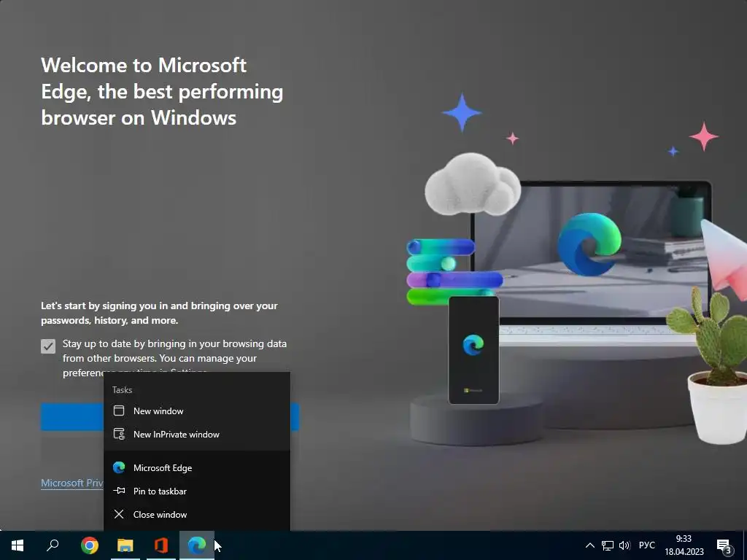
Task: Open Google Chrome from the taskbar
Action: 90,545
